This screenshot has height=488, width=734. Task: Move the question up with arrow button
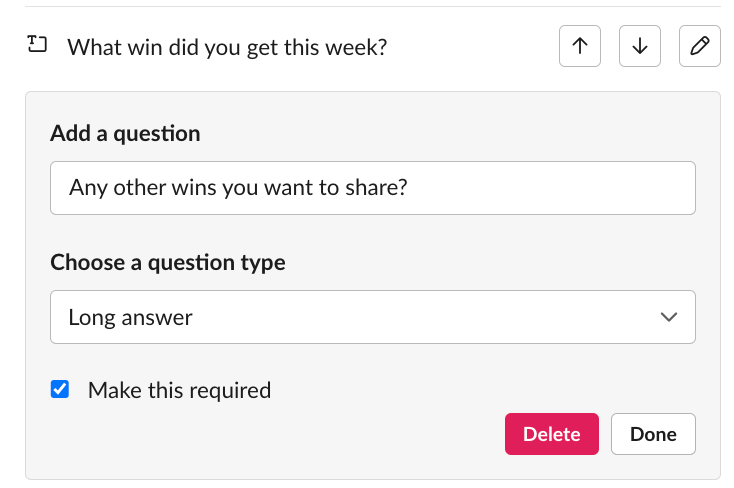pos(580,46)
